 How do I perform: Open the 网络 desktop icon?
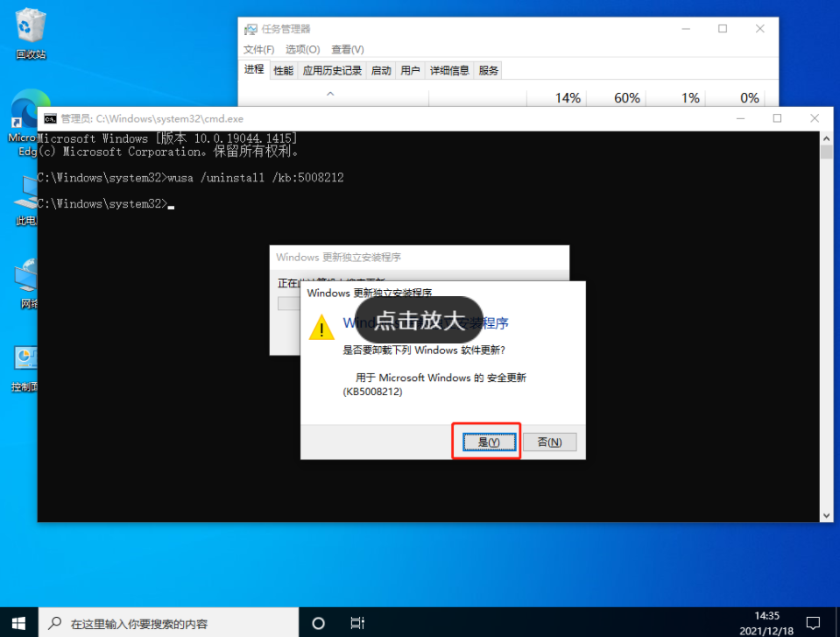(x=26, y=276)
